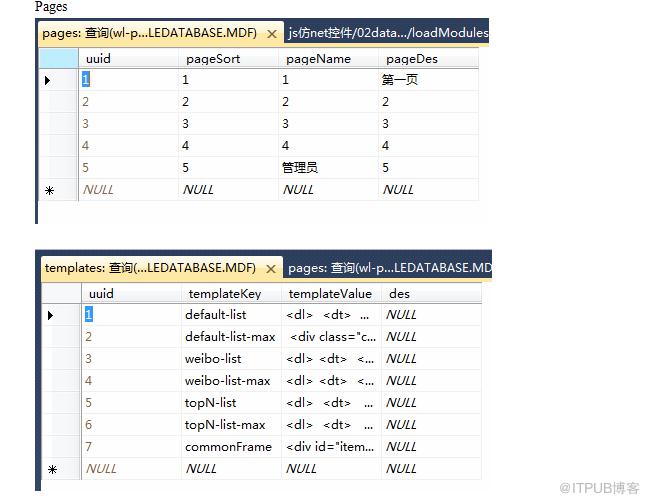
Task: Select highlighted uuid 1 cell in pages grid
Action: point(128,80)
